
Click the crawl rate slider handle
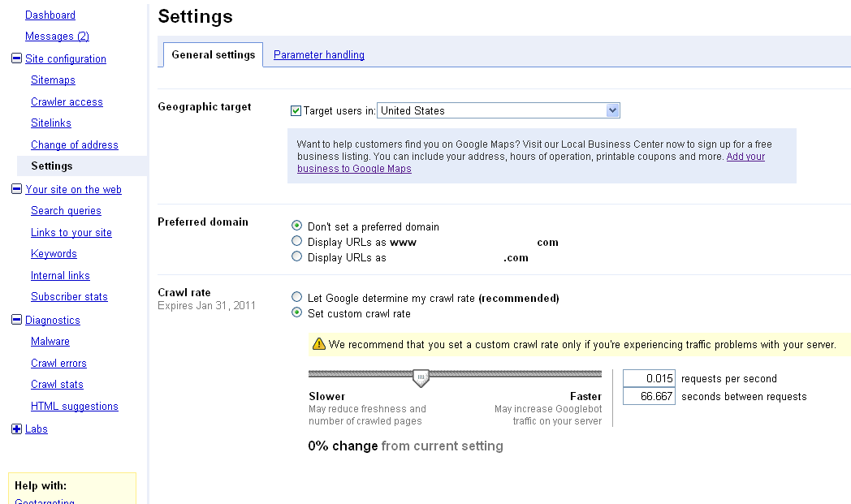pyautogui.click(x=421, y=377)
